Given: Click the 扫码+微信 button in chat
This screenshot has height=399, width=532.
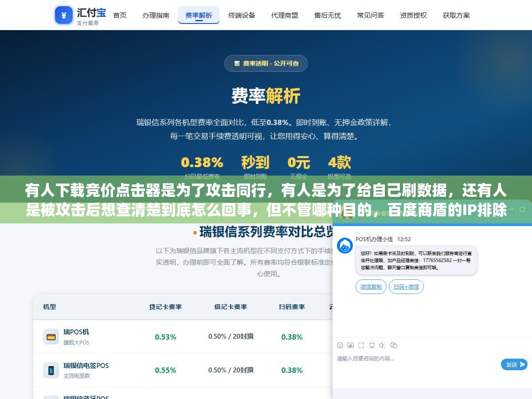Looking at the screenshot, I should (406, 286).
